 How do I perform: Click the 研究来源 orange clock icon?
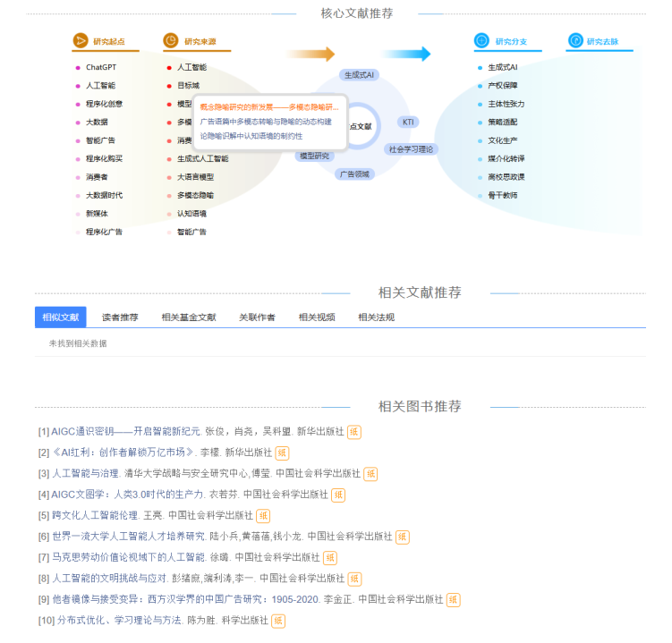tap(171, 41)
